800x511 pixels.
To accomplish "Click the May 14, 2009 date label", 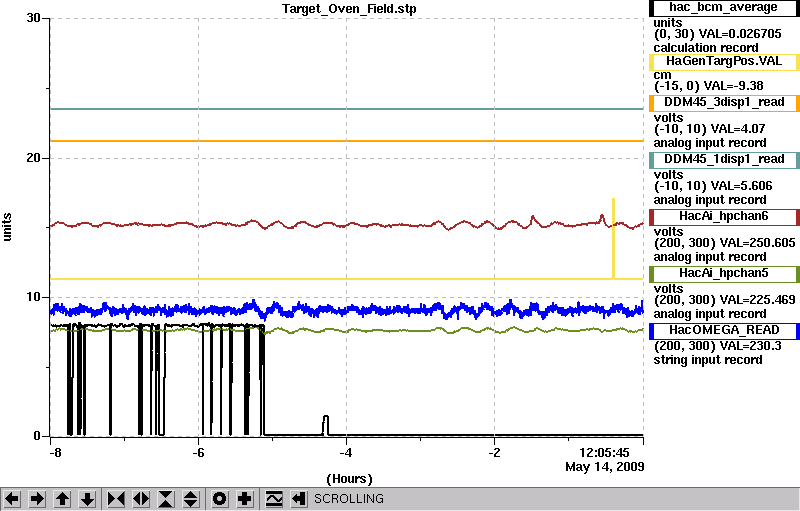I will point(605,467).
